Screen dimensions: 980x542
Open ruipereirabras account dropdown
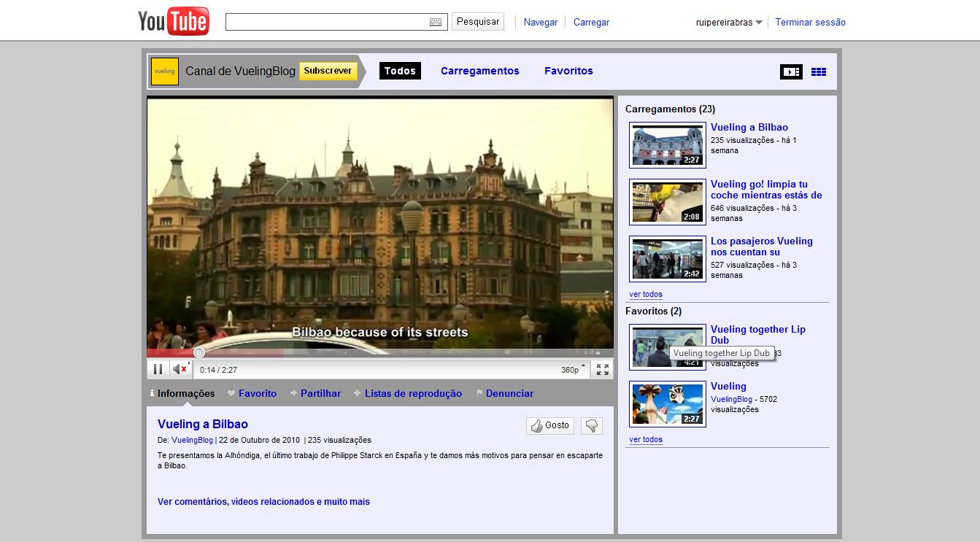(728, 23)
